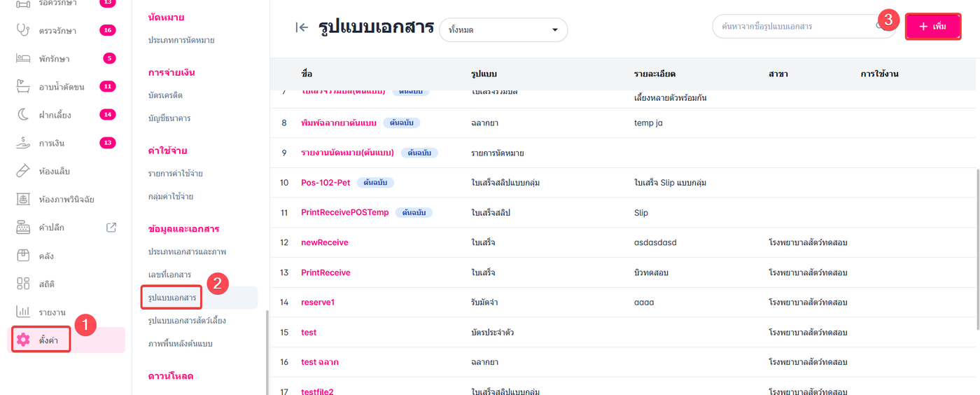
Task: Open the ทั้งหมด filter dropdown
Action: tap(503, 30)
